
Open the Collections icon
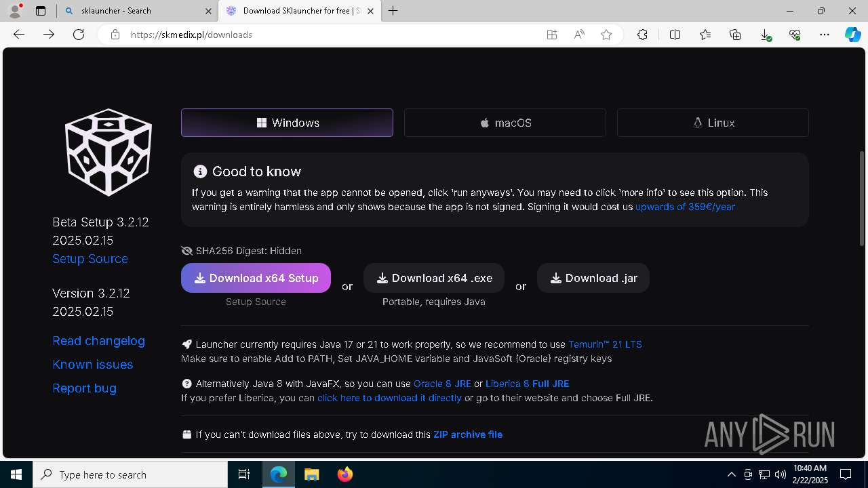735,35
